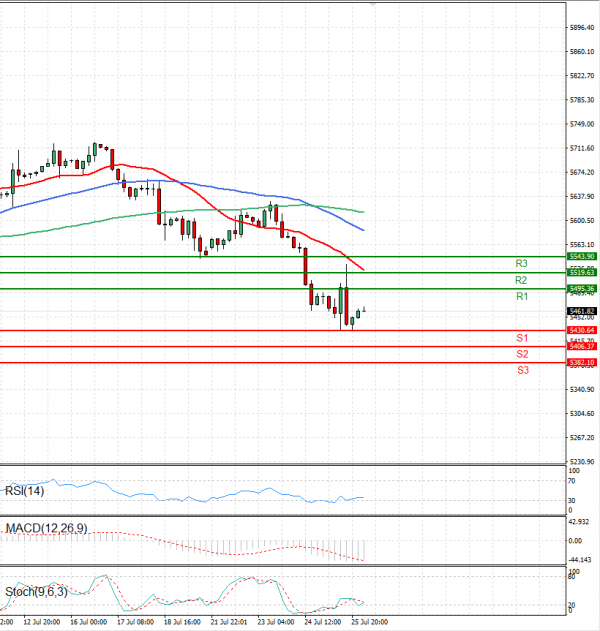Click the 5674.20 price axis value

(582, 173)
